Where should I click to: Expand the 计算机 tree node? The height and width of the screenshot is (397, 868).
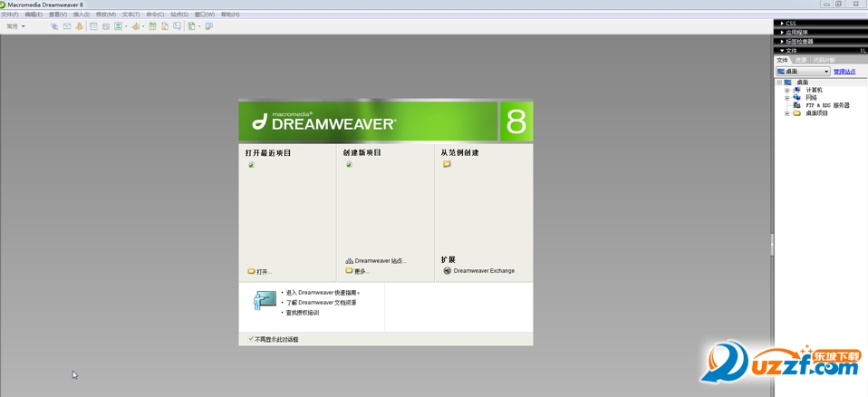click(x=787, y=91)
